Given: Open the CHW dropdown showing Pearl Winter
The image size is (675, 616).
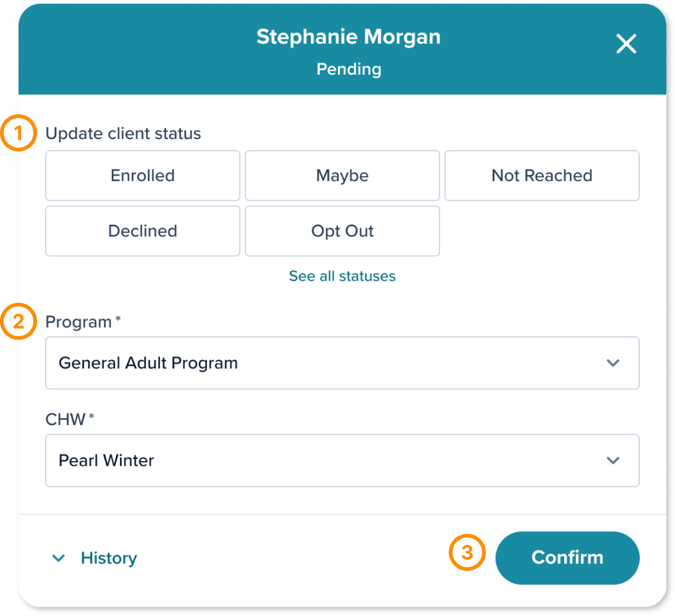Looking at the screenshot, I should tap(342, 460).
